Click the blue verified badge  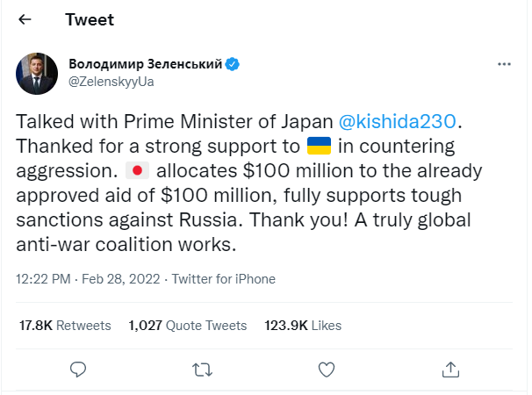click(x=234, y=64)
